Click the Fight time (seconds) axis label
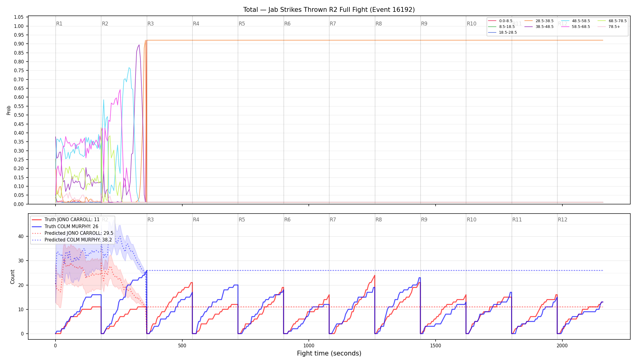 click(329, 353)
